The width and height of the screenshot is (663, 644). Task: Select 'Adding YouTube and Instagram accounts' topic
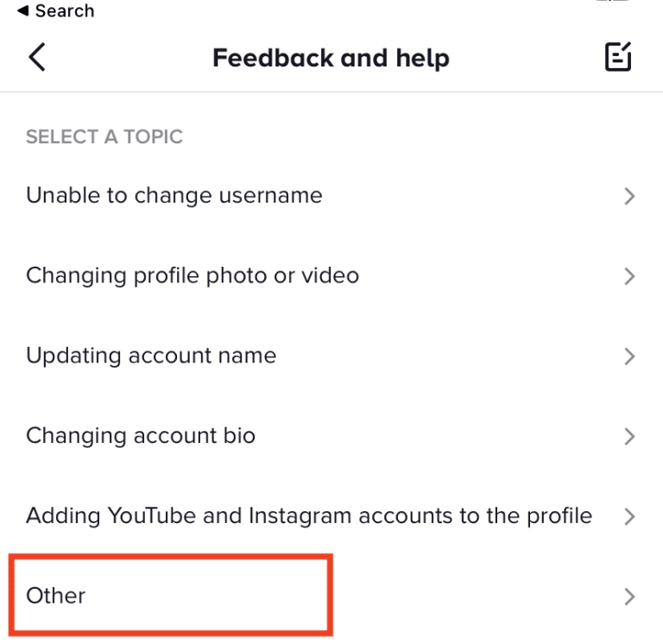pos(331,516)
